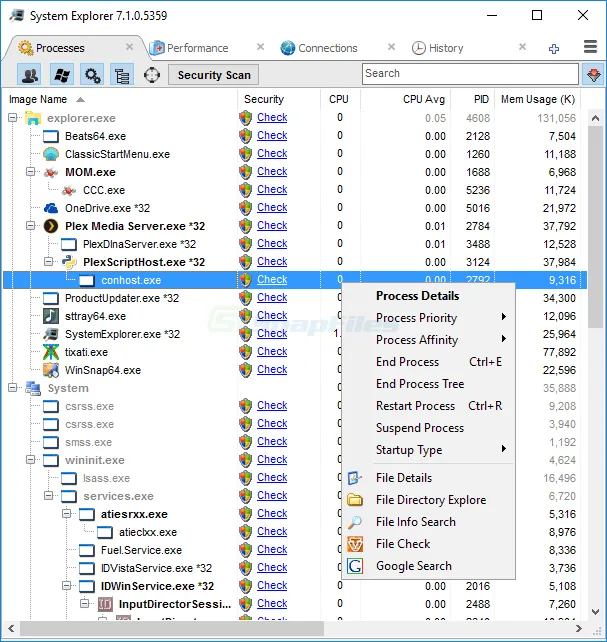Choose End Process menu item
The width and height of the screenshot is (607, 642).
pyautogui.click(x=429, y=362)
